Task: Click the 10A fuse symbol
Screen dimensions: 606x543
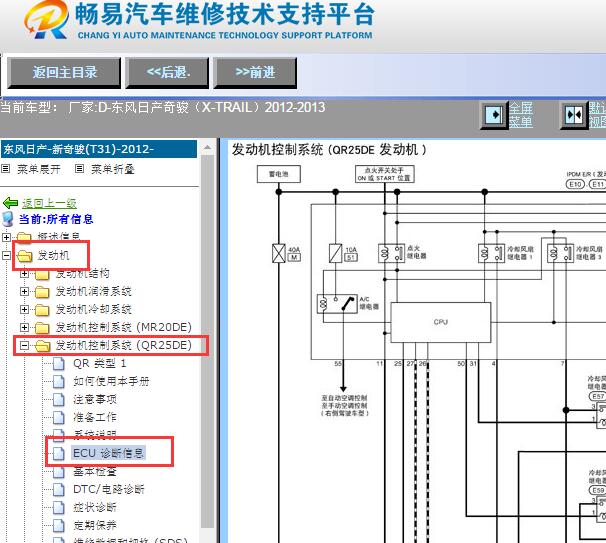Action: coord(335,254)
